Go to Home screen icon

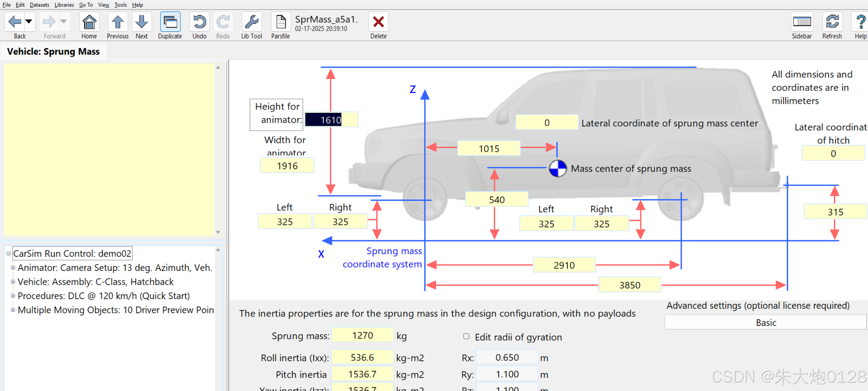pyautogui.click(x=89, y=22)
